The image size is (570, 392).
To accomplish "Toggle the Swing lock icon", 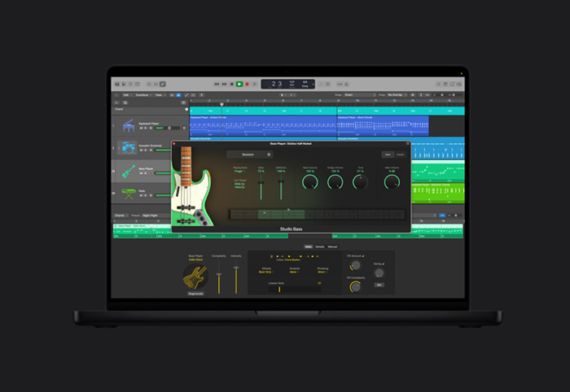I will tap(384, 264).
